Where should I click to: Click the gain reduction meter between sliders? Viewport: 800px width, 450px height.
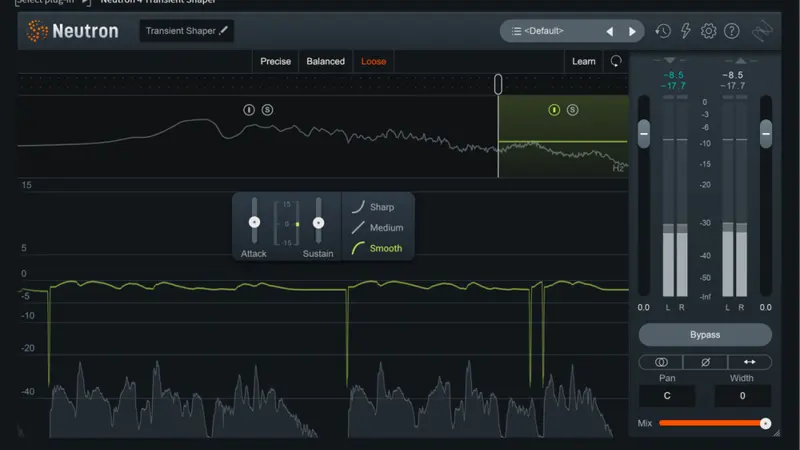[x=286, y=223]
